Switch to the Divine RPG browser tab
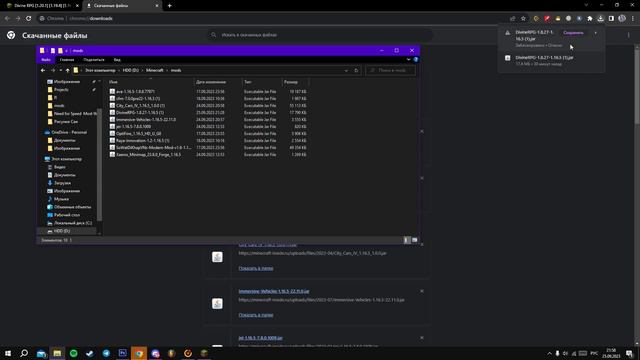Image resolution: width=640 pixels, height=360 pixels. pyautogui.click(x=42, y=6)
